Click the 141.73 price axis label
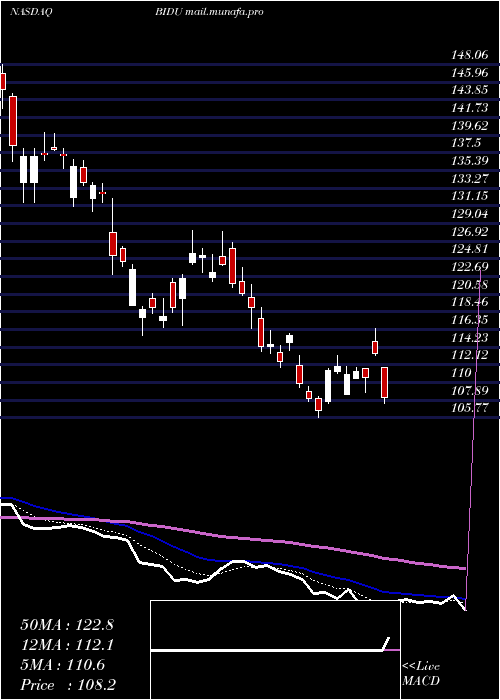The image size is (500, 700). click(470, 108)
